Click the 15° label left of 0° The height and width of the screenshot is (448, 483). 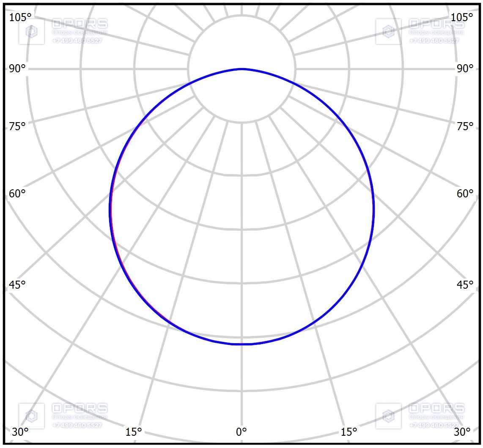tap(133, 432)
